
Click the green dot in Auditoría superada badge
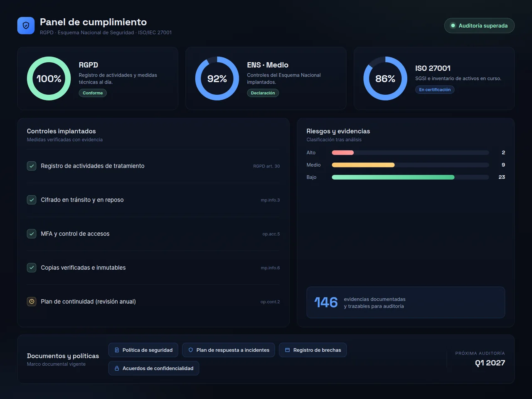tap(453, 26)
